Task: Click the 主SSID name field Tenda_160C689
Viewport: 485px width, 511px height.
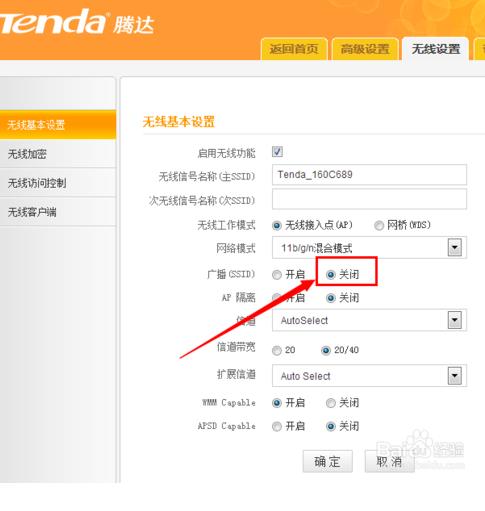Action: coord(369,174)
